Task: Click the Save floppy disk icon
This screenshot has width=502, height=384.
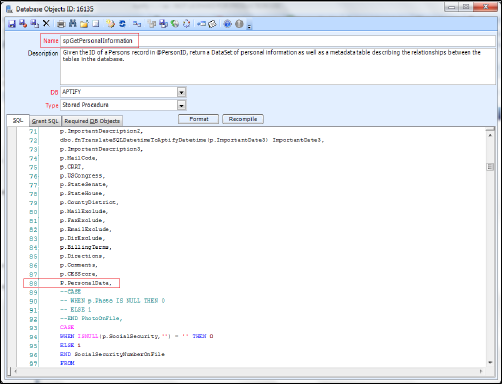Action: click(x=12, y=24)
